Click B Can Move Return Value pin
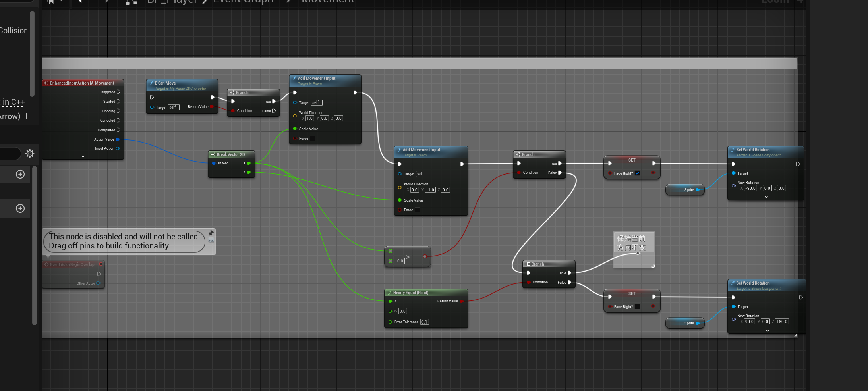The height and width of the screenshot is (391, 868). pyautogui.click(x=212, y=106)
